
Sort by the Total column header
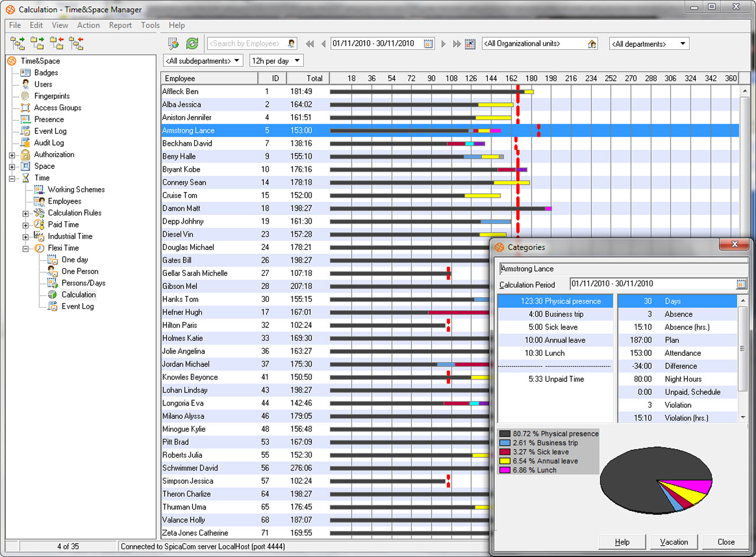coord(308,78)
